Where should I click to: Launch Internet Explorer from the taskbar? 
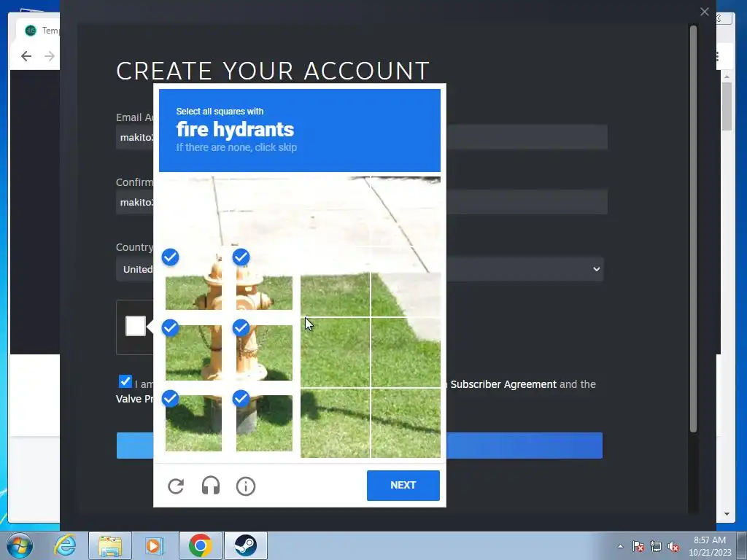click(x=65, y=545)
